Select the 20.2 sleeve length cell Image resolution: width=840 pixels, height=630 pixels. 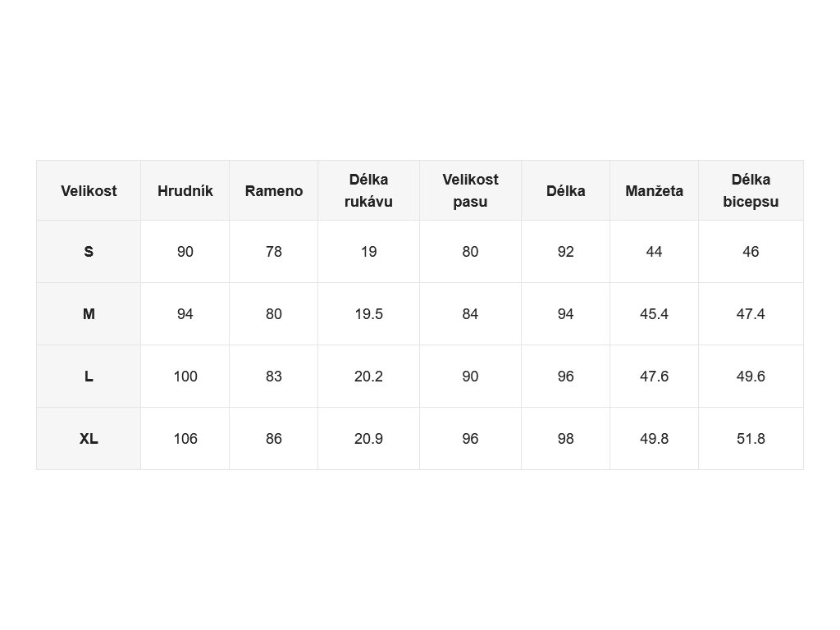pos(368,376)
